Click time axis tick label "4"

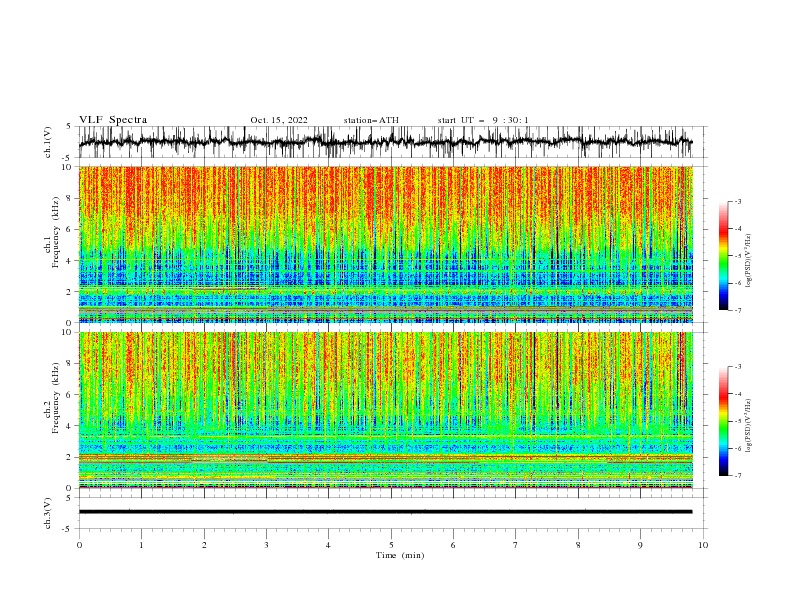(x=328, y=545)
